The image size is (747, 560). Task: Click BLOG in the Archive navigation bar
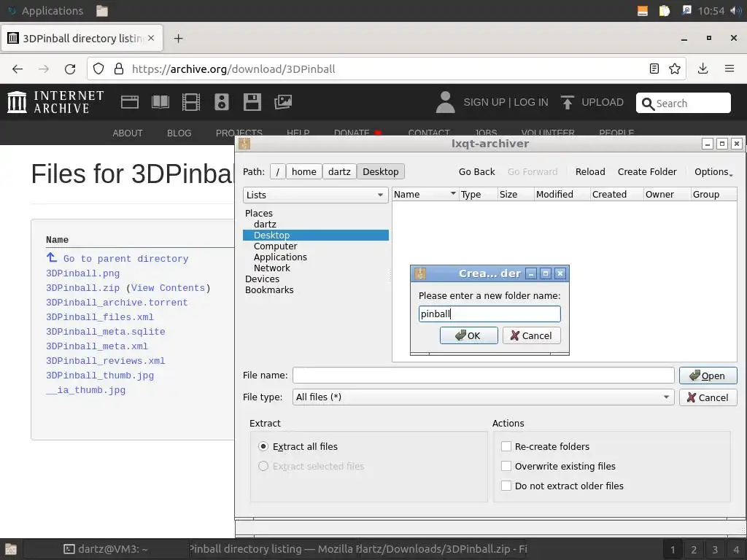pos(179,133)
